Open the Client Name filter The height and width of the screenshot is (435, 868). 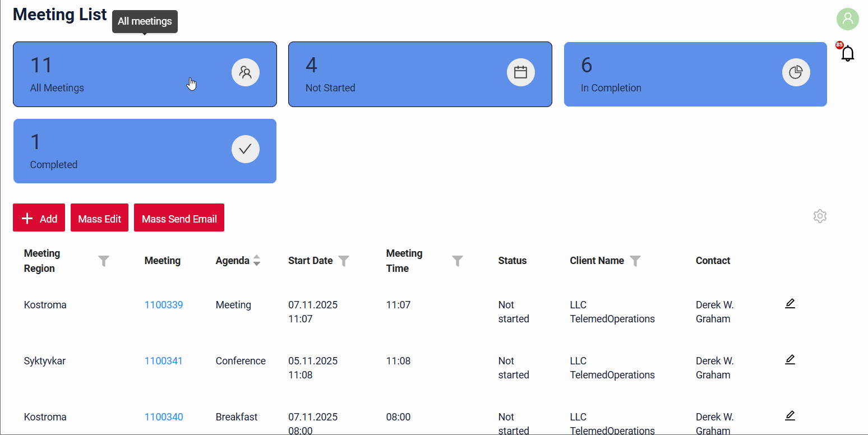(635, 261)
